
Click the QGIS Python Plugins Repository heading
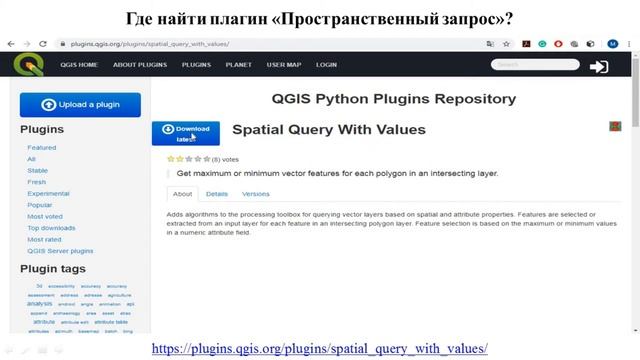click(394, 99)
